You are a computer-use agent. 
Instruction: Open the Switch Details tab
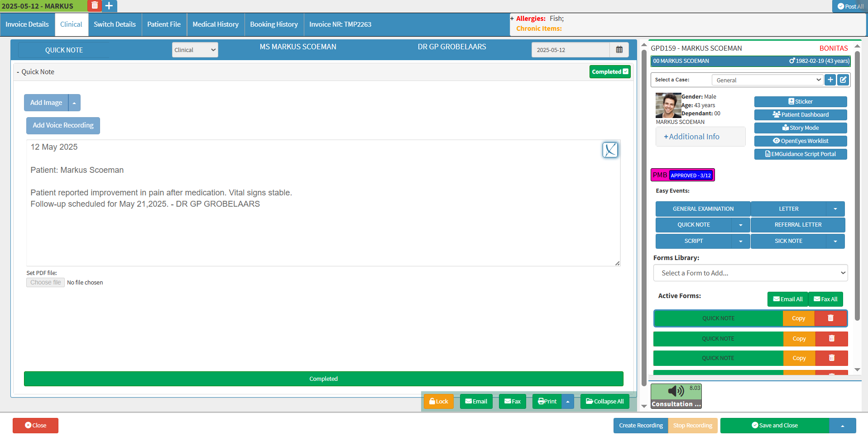coord(115,24)
